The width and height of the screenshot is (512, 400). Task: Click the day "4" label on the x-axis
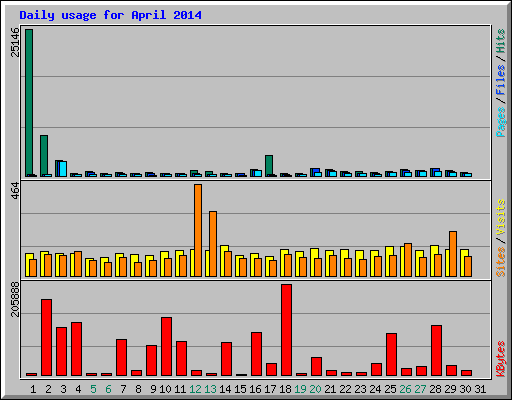[78, 389]
